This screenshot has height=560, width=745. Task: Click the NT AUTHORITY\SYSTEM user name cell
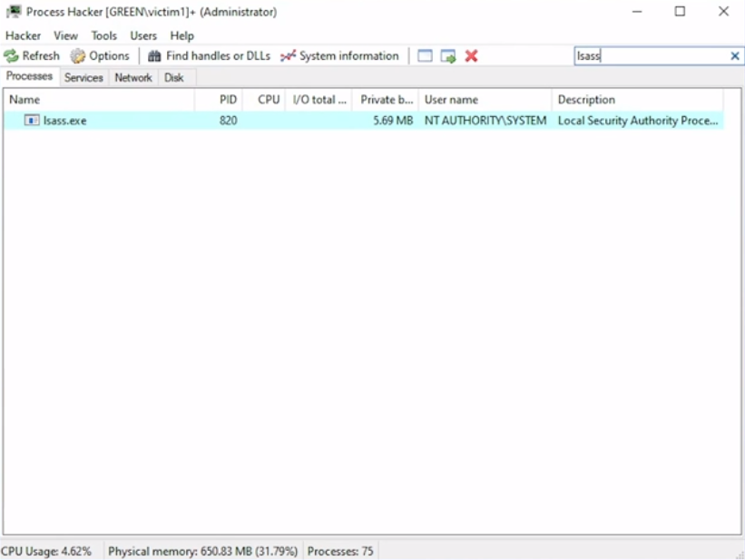(485, 121)
